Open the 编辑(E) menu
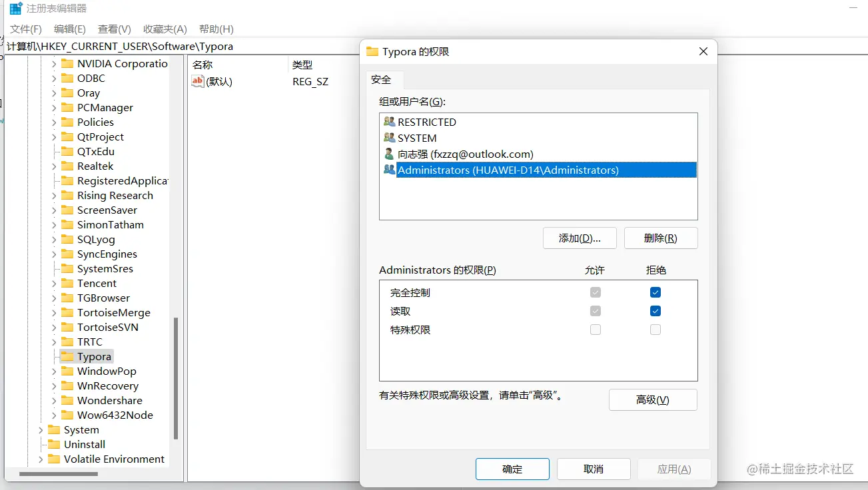Viewport: 868px width, 490px height. pos(70,29)
